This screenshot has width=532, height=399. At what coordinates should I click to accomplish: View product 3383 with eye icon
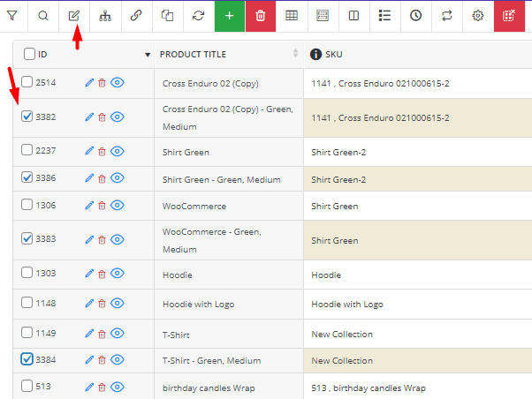click(118, 239)
